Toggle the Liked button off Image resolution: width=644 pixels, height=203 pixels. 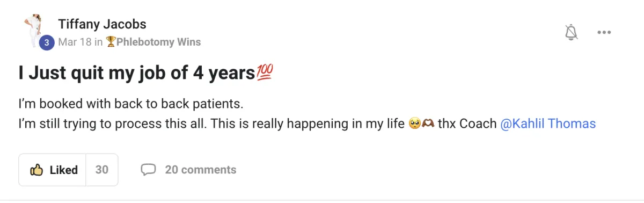click(52, 170)
